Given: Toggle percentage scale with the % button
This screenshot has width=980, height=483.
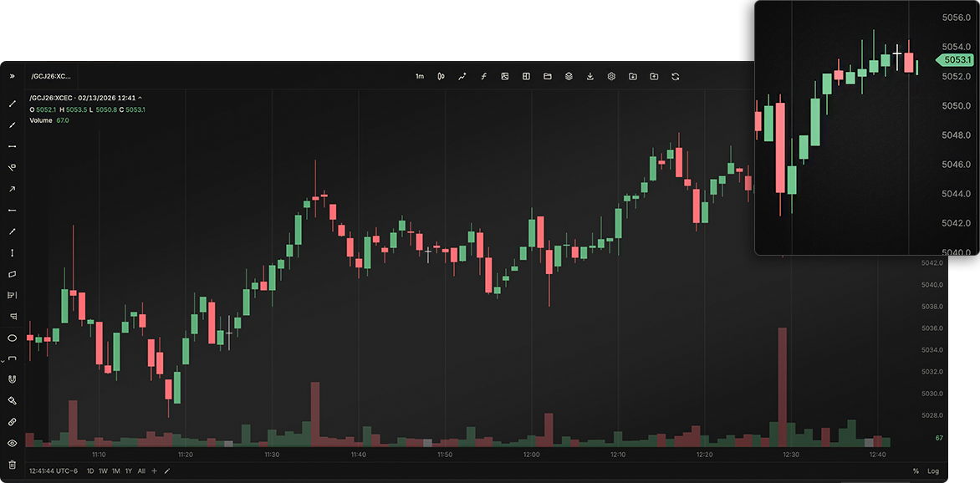Looking at the screenshot, I should (917, 471).
